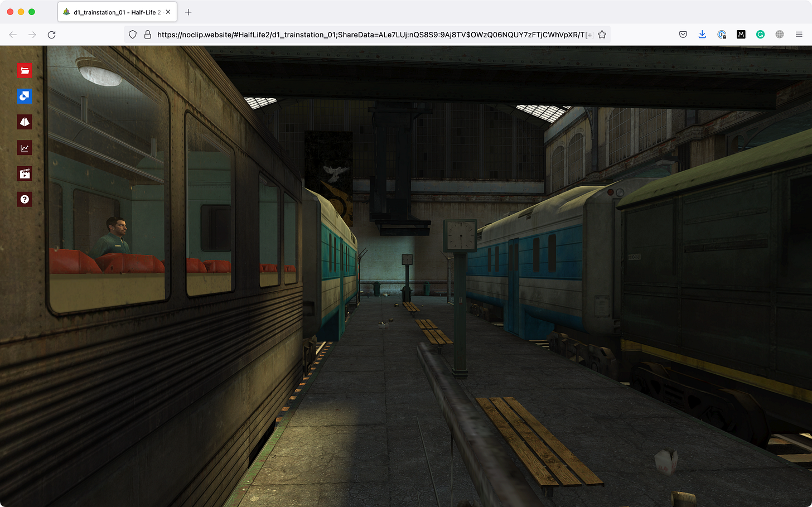Select the d1_trainstation_01 - Half-Life 2 tab
Viewport: 812px width, 507px height.
point(117,12)
